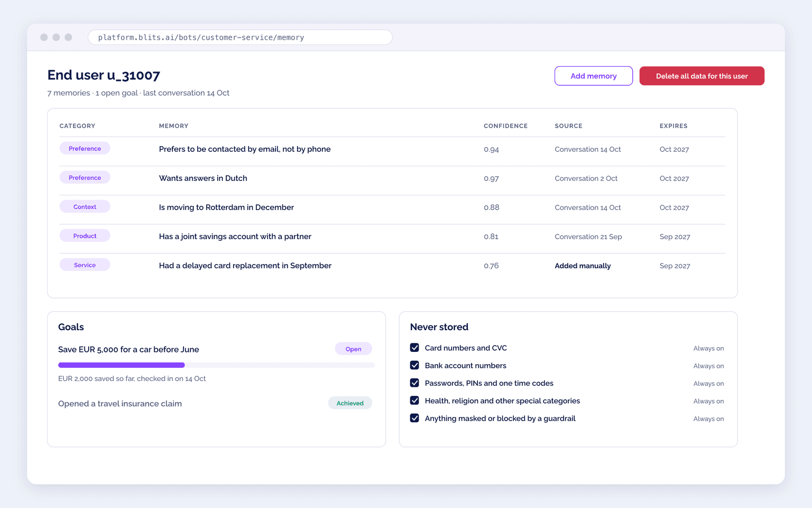The image size is (812, 508).
Task: Select memory 'Has a joint savings account with a partner'
Action: coord(235,237)
